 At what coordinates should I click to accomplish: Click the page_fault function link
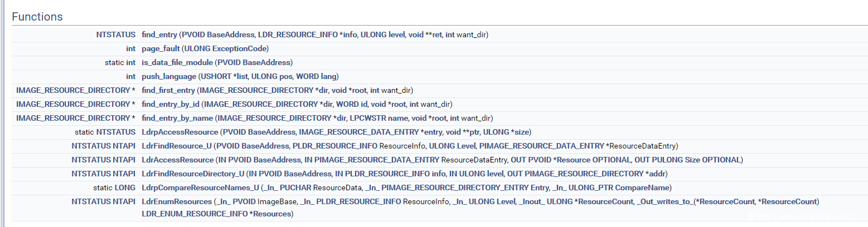pos(161,48)
